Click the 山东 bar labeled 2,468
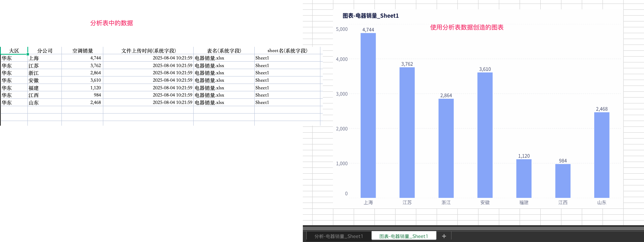 coord(602,155)
